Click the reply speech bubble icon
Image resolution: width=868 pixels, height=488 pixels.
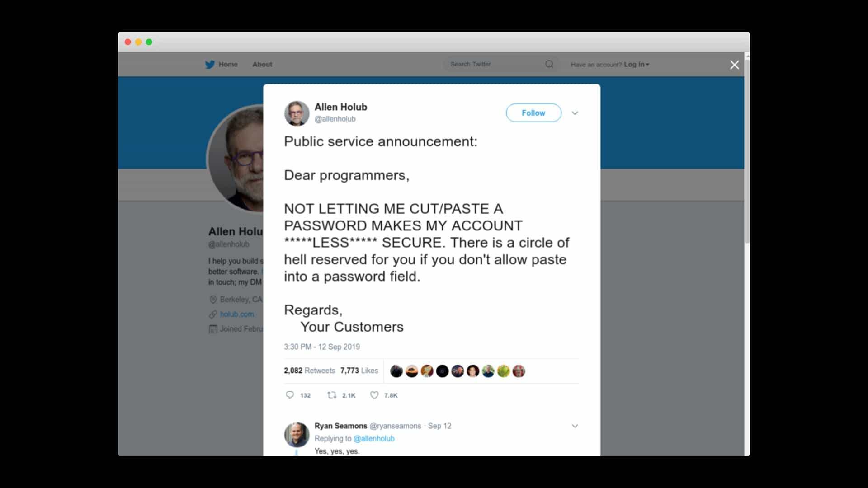290,395
